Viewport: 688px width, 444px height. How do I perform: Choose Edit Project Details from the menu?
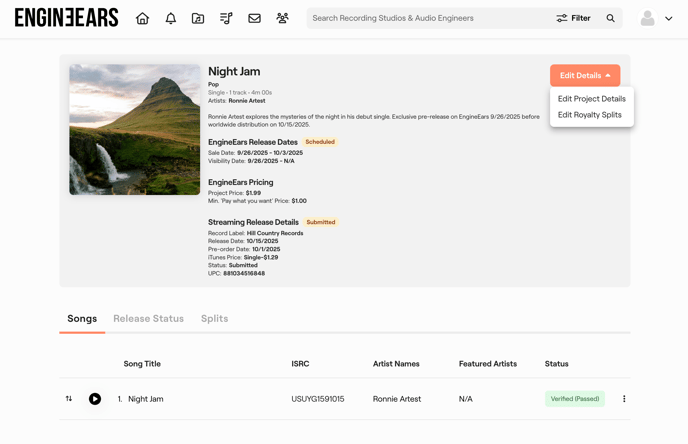[591, 99]
